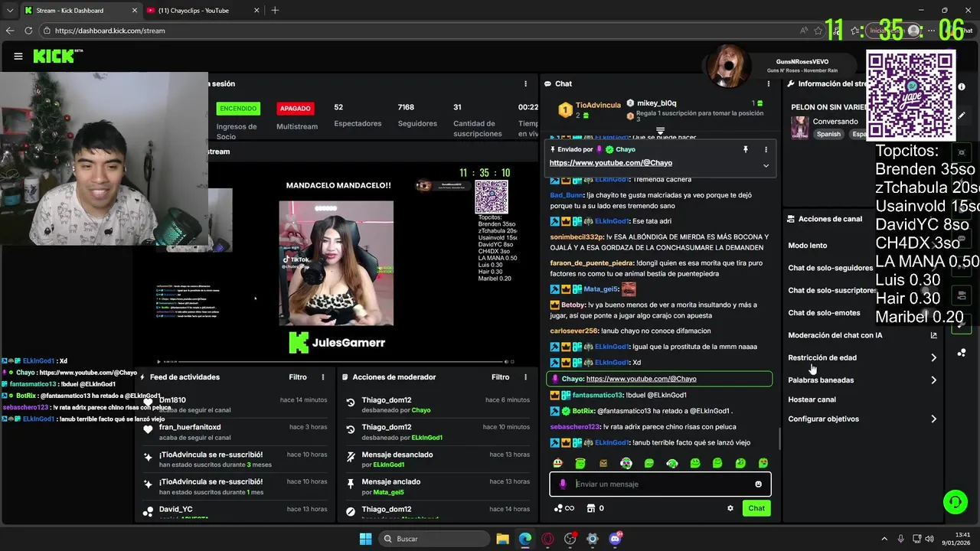980x551 pixels.
Task: Open options menu of the pinned message
Action: click(x=766, y=150)
